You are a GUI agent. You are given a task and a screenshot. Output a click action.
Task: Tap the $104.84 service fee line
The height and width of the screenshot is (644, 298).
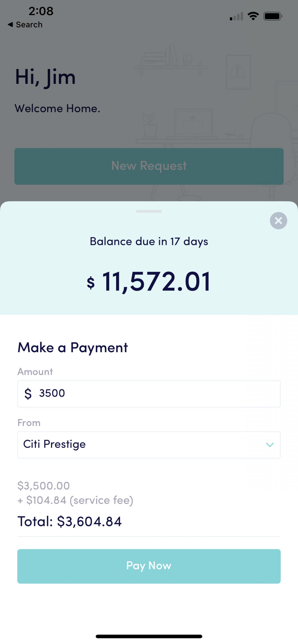point(76,500)
